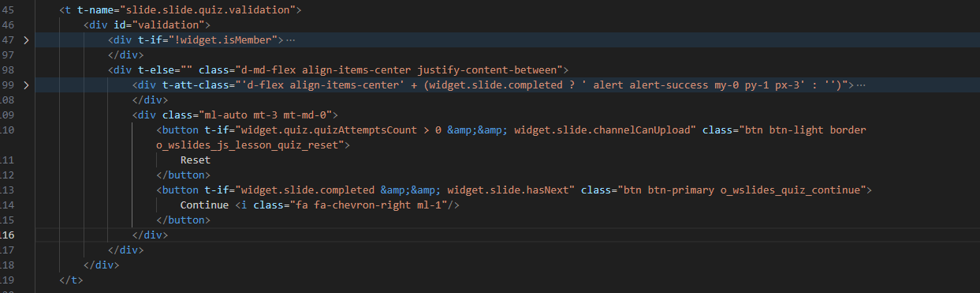Place cursor on the Continue text
The height and width of the screenshot is (293, 980).
pyautogui.click(x=204, y=205)
